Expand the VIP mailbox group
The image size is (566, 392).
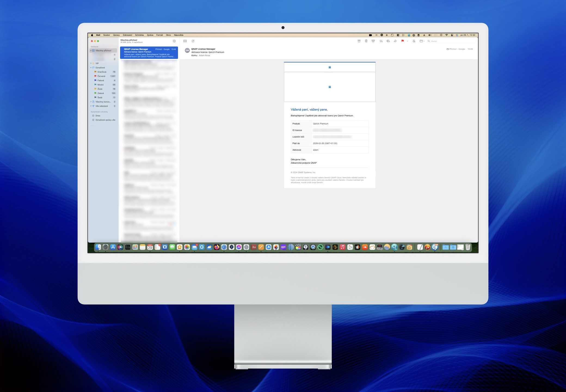(91, 63)
